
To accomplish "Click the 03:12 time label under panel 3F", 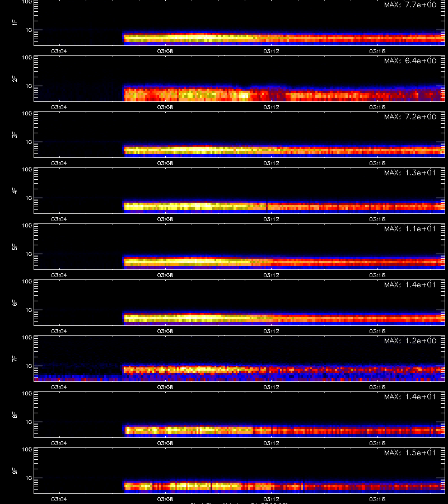I will pos(271,163).
